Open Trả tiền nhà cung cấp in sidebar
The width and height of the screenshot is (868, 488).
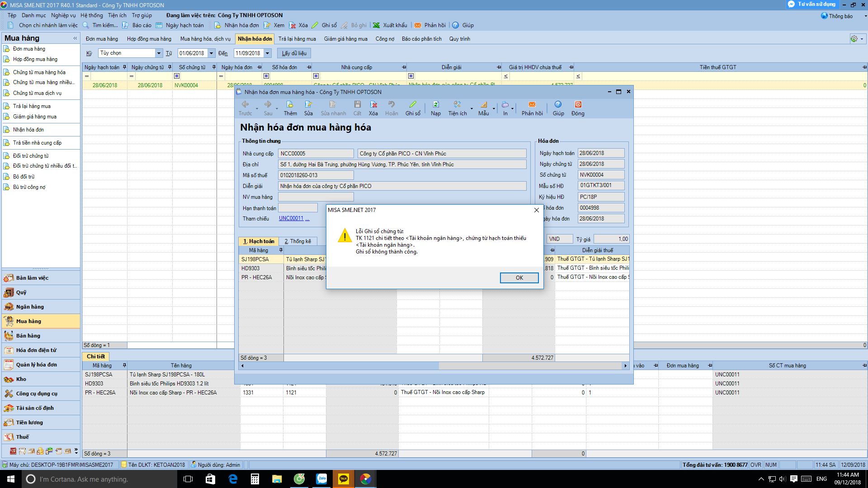pos(37,143)
